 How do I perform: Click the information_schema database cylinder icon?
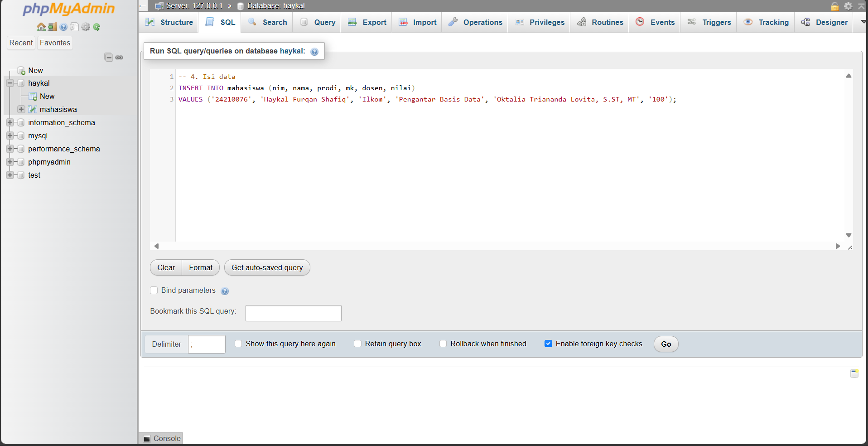pos(21,123)
